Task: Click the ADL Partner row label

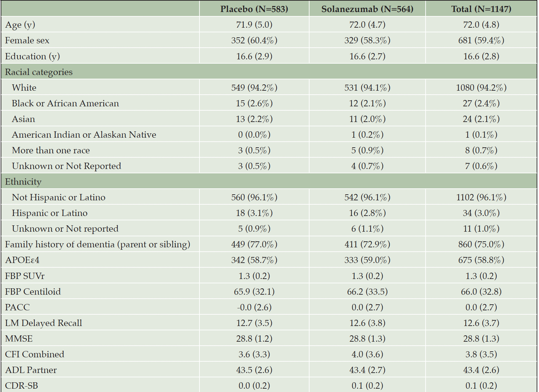Action: click(31, 370)
